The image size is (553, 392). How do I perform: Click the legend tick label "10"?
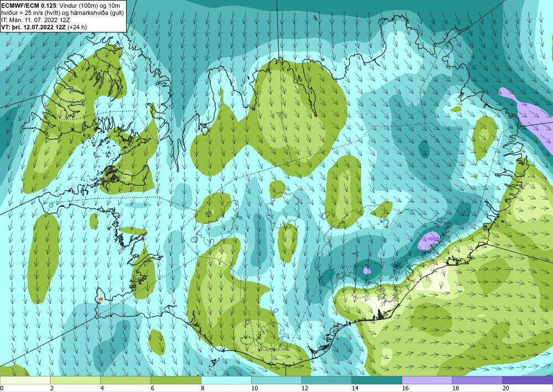[254, 389]
